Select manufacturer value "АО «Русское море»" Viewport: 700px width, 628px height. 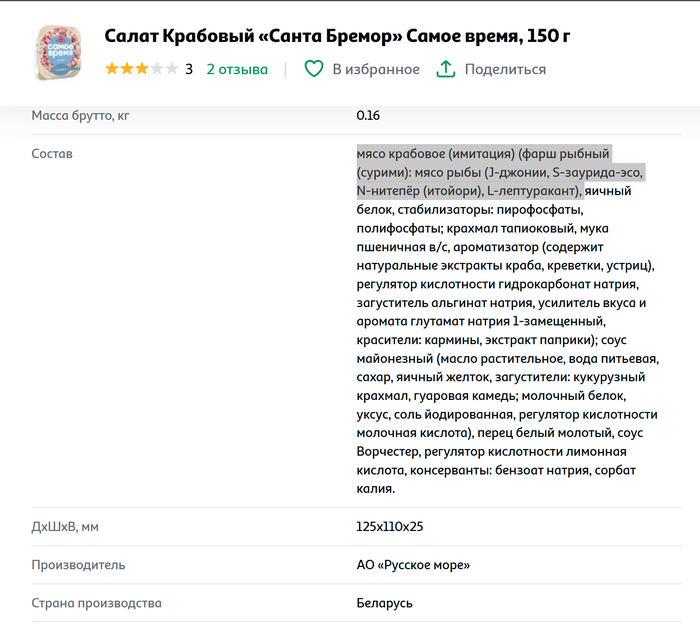pos(413,565)
